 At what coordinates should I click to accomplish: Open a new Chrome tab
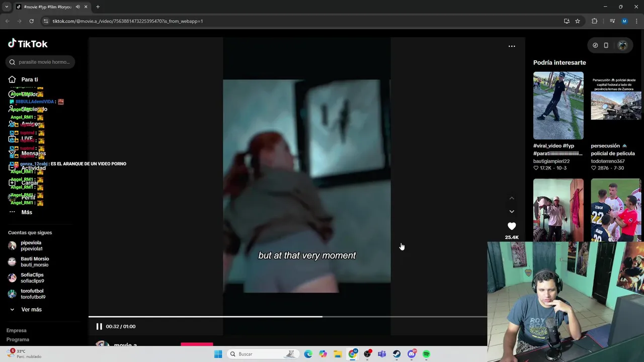tap(98, 7)
